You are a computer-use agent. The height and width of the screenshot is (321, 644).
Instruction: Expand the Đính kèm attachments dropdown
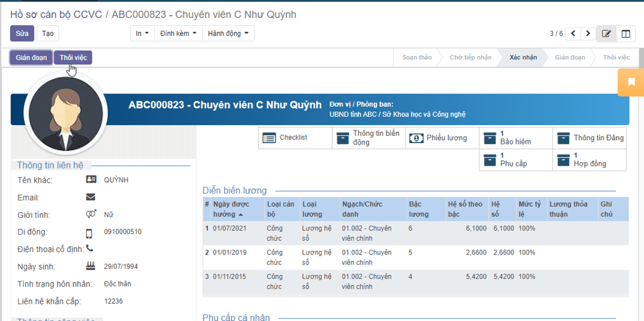click(178, 34)
